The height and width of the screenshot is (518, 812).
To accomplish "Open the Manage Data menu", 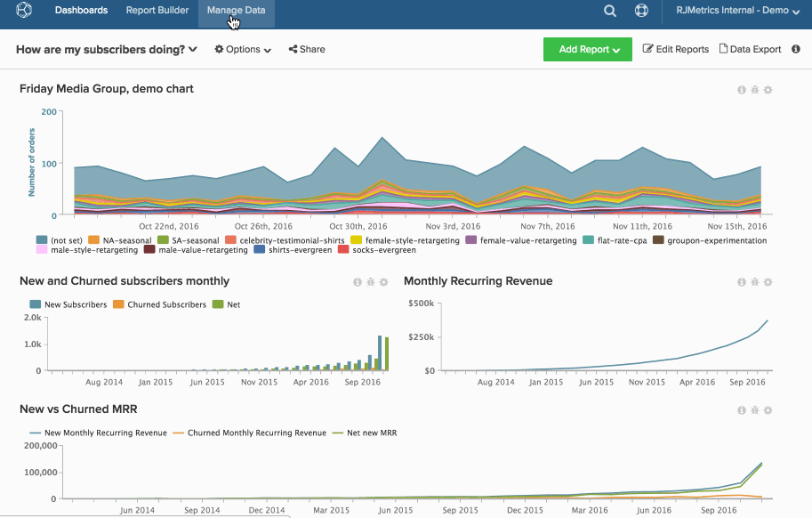I will [x=235, y=10].
